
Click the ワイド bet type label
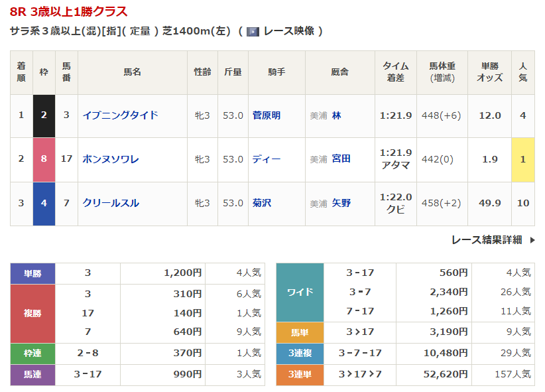pos(300,292)
